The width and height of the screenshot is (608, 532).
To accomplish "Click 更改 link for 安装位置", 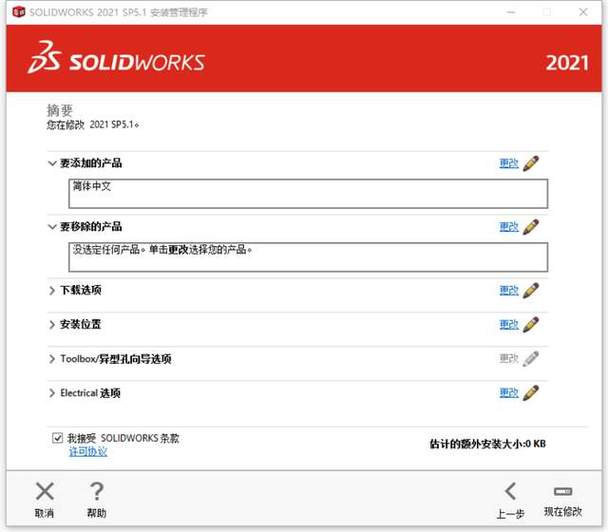I will (509, 325).
